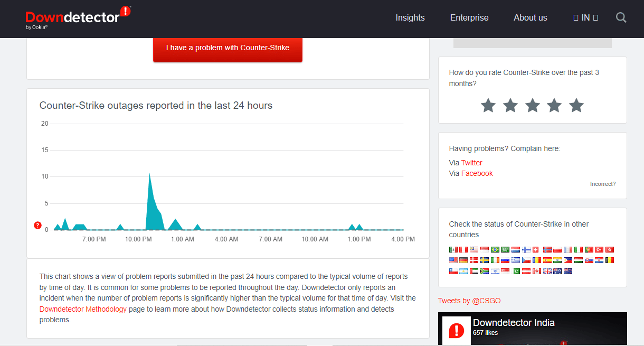The height and width of the screenshot is (346, 644).
Task: Expand the IN country selector
Action: coord(585,18)
